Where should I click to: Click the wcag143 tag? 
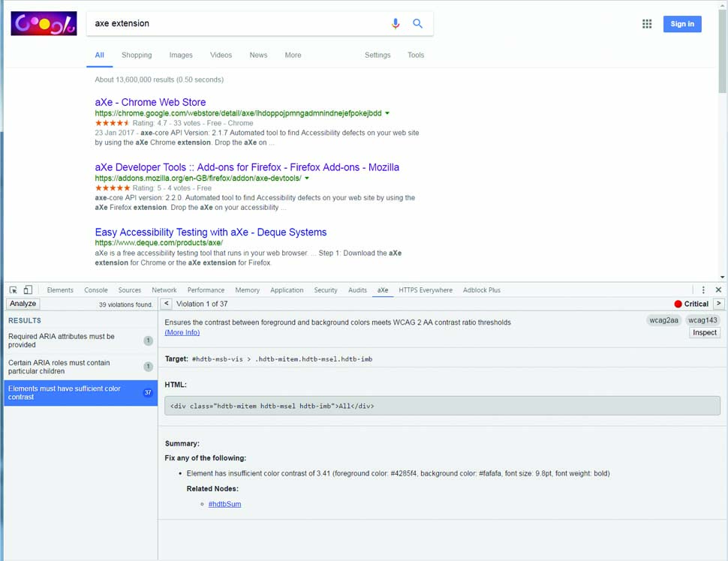[x=702, y=320]
